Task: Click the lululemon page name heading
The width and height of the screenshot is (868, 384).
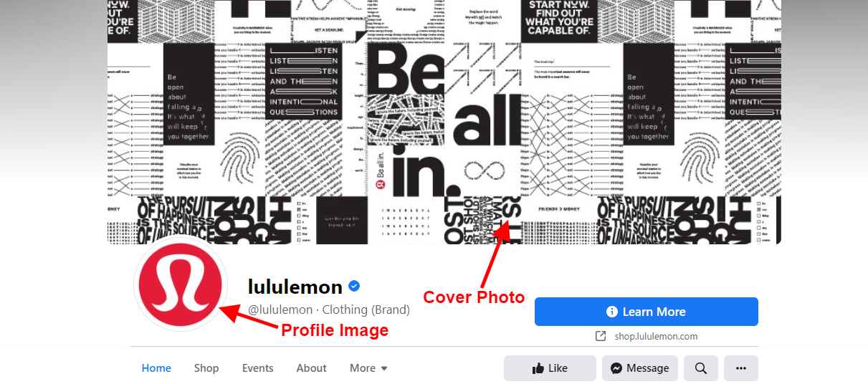Action: [295, 287]
